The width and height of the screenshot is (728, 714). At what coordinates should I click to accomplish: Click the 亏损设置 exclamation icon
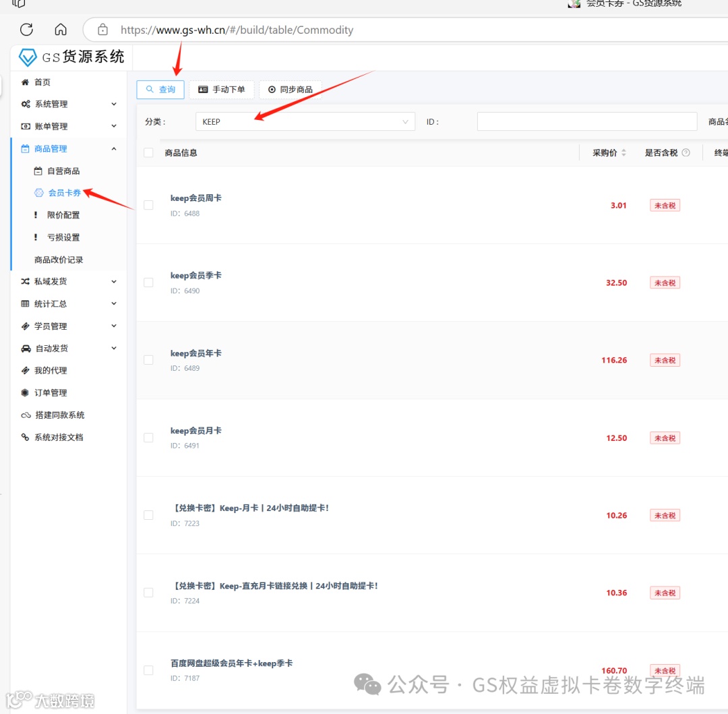coord(36,237)
